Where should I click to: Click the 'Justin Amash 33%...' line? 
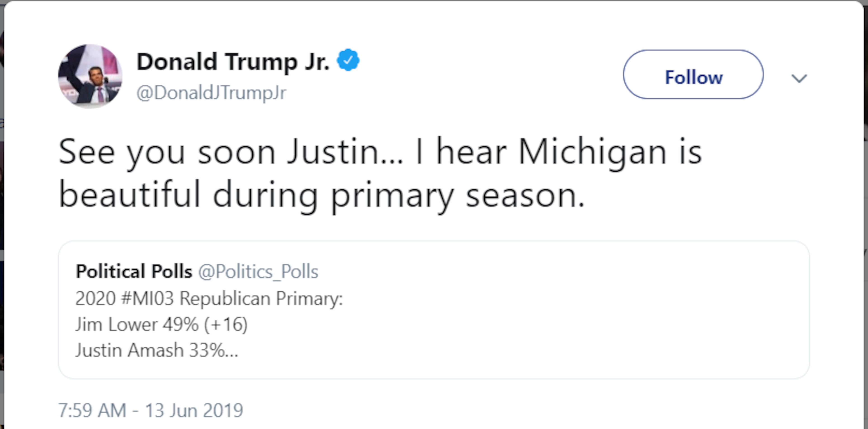click(157, 350)
